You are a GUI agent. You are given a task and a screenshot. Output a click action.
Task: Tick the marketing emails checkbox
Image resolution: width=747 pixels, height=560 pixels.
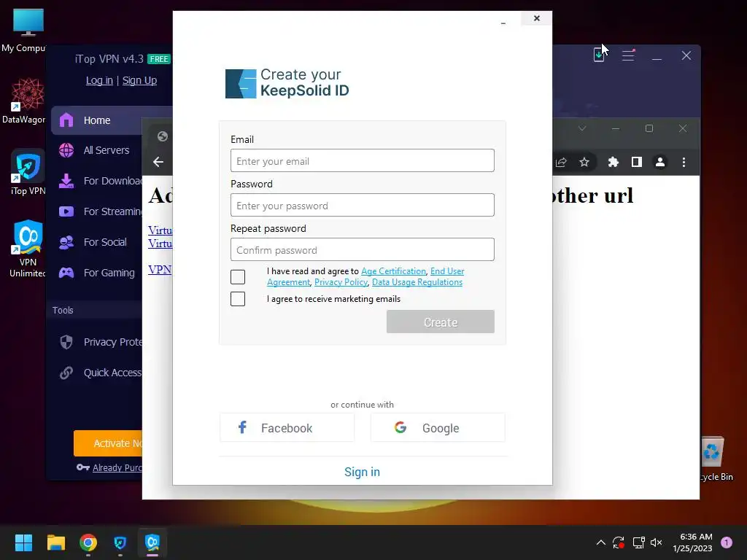pyautogui.click(x=238, y=298)
